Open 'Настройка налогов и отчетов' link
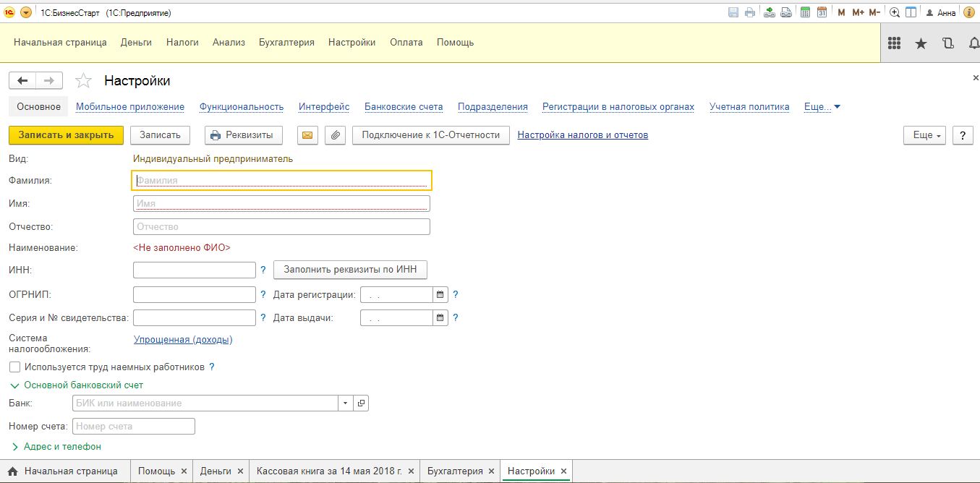This screenshot has width=980, height=483. tap(582, 135)
